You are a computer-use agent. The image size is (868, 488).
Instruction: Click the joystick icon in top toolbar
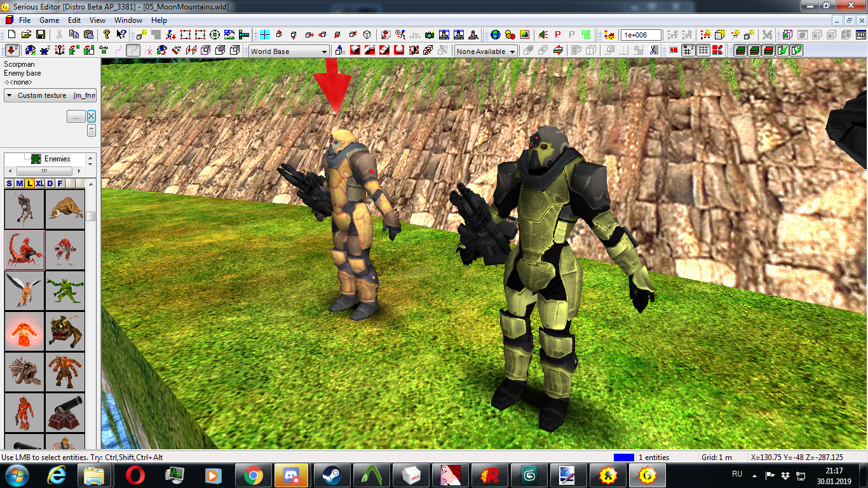pos(473,34)
